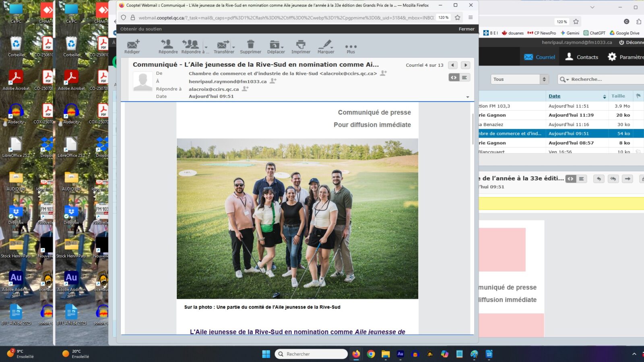The width and height of the screenshot is (644, 362).
Task: Sort the message list by Date
Action: coord(554,96)
